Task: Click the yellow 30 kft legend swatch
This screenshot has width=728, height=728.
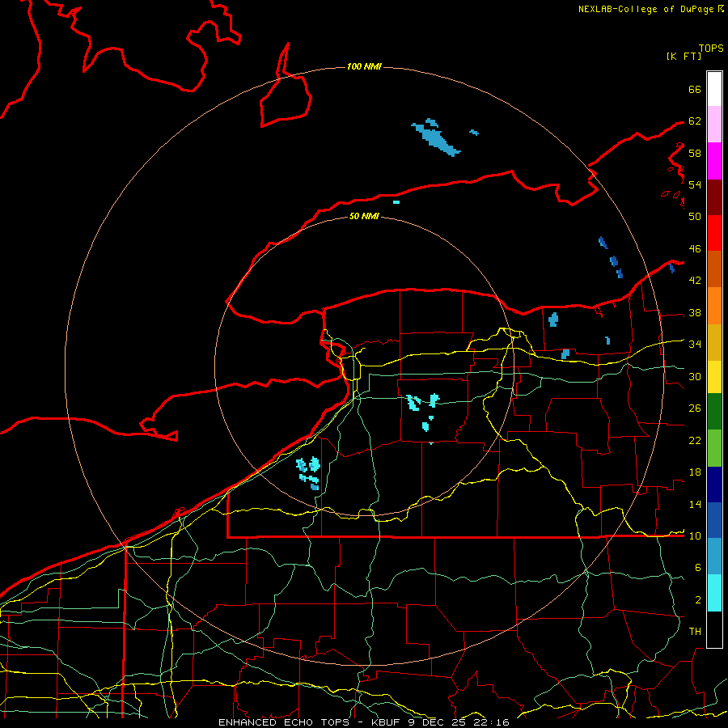Action: [x=714, y=377]
